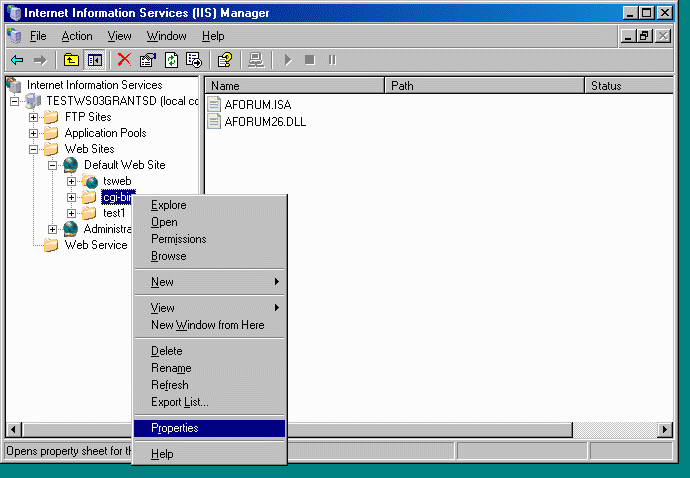Collapse the Default Web Site node
This screenshot has height=478, width=690.
click(x=52, y=165)
